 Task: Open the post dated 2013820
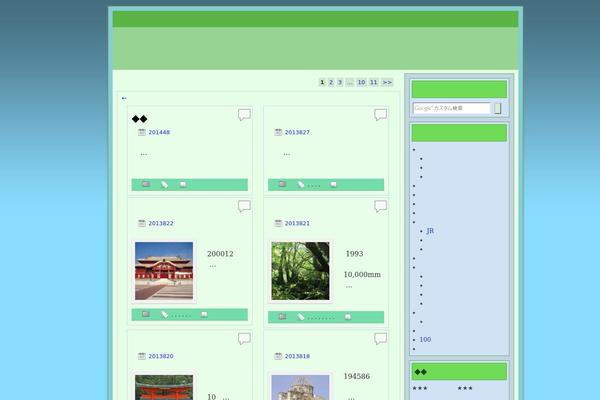coord(161,356)
